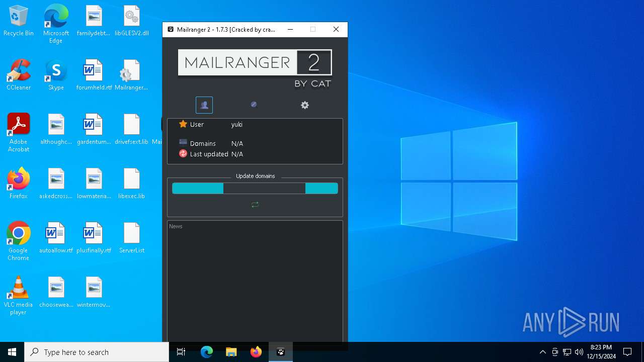The image size is (644, 362).
Task: Click the Mailranger title bar app icon
Action: [171, 30]
